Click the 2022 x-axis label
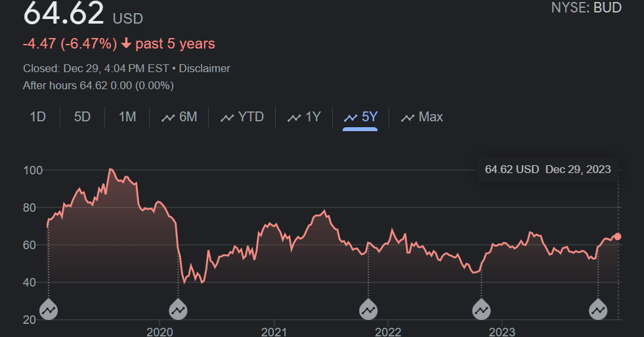The height and width of the screenshot is (337, 644). tap(388, 331)
